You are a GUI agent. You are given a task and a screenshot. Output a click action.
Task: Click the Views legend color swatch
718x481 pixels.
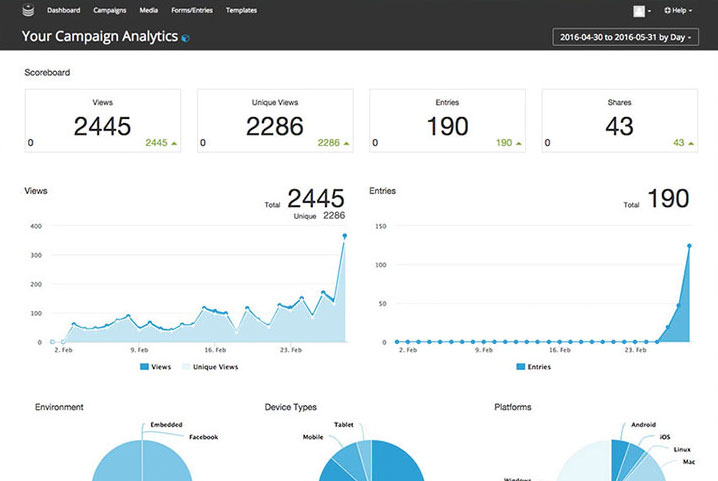tap(144, 366)
